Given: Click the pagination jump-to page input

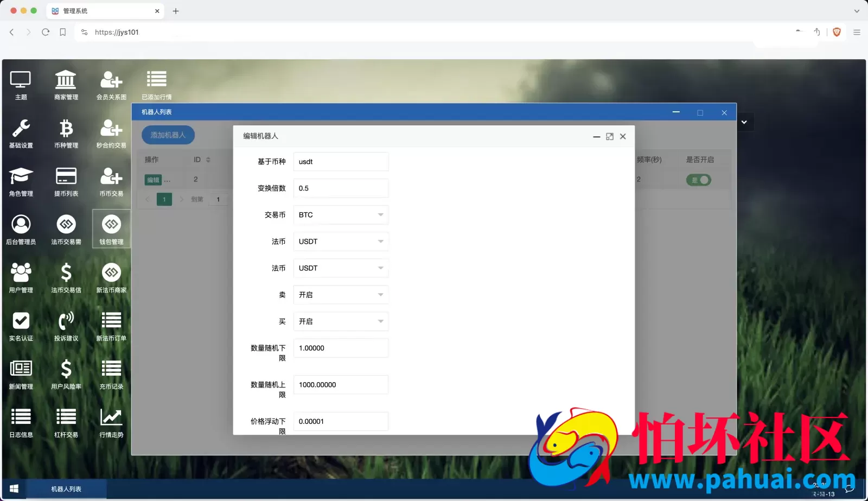Looking at the screenshot, I should pyautogui.click(x=218, y=199).
